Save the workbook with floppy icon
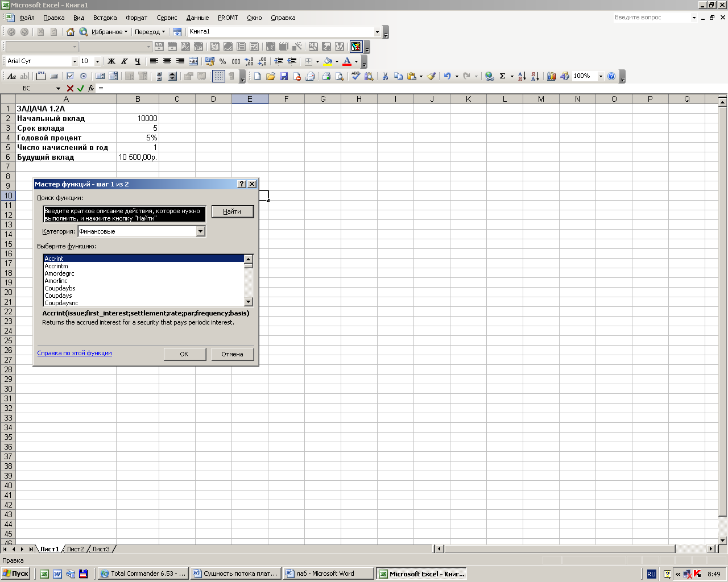Viewport: 728px width, 582px height. tap(283, 76)
